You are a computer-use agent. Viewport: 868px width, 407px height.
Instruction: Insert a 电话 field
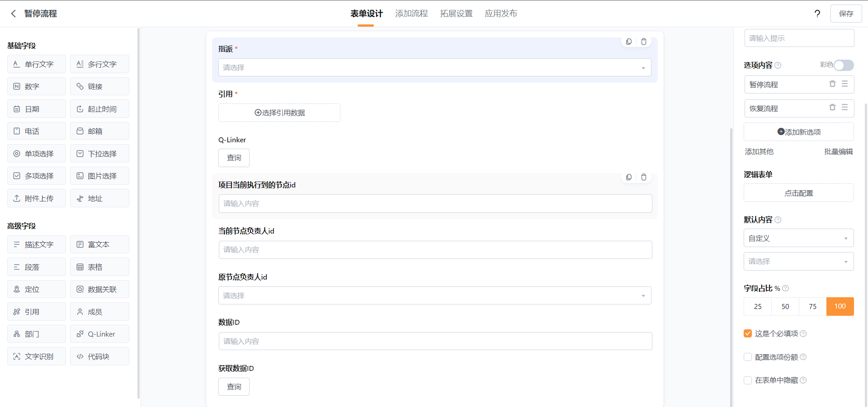tap(37, 131)
